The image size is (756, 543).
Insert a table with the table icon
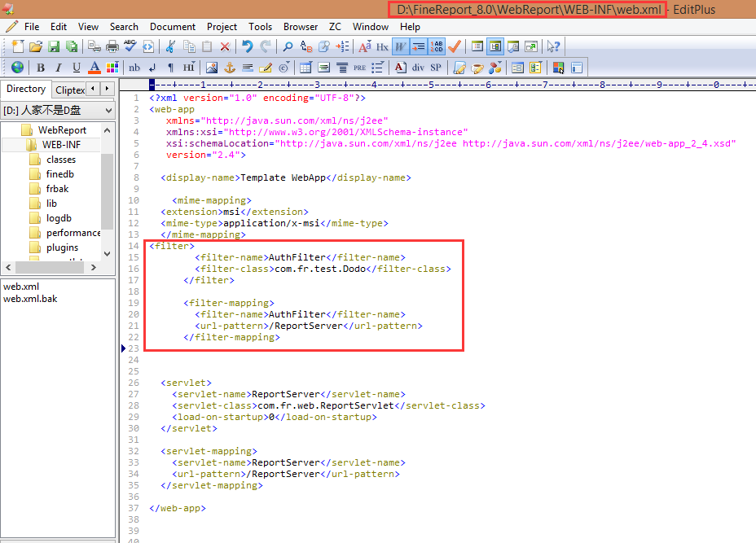tap(305, 68)
